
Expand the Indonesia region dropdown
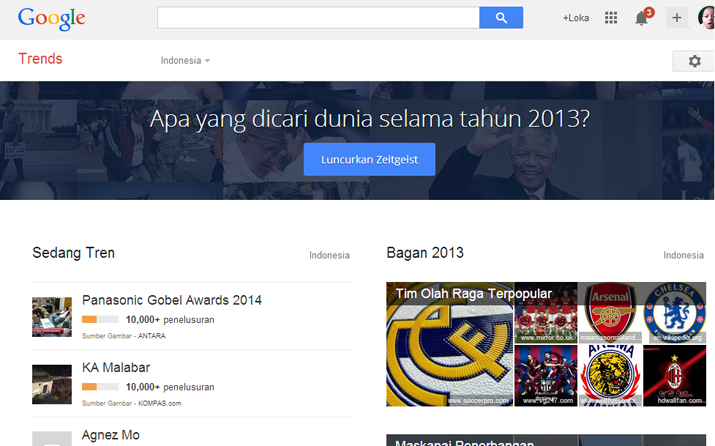pyautogui.click(x=185, y=60)
